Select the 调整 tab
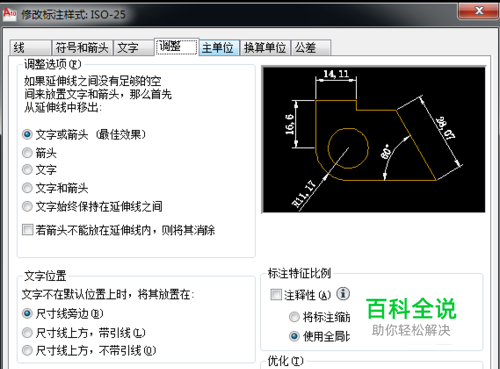Image resolution: width=500 pixels, height=369 pixels. [177, 46]
